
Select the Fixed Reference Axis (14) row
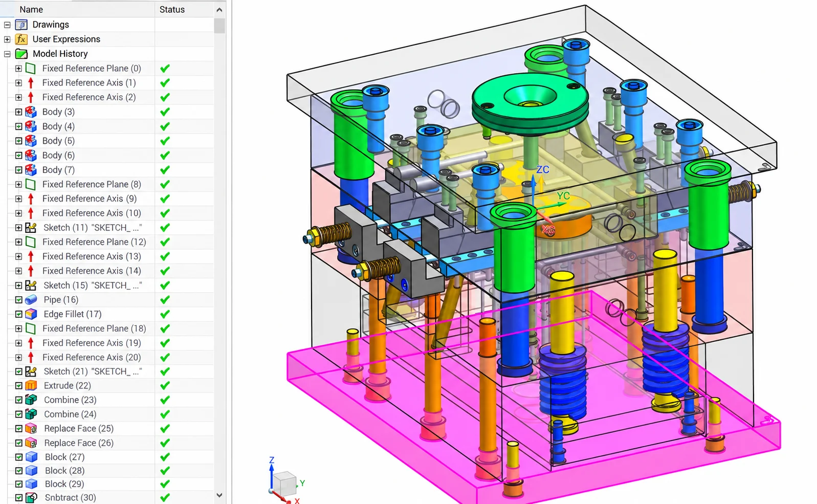pos(107,271)
